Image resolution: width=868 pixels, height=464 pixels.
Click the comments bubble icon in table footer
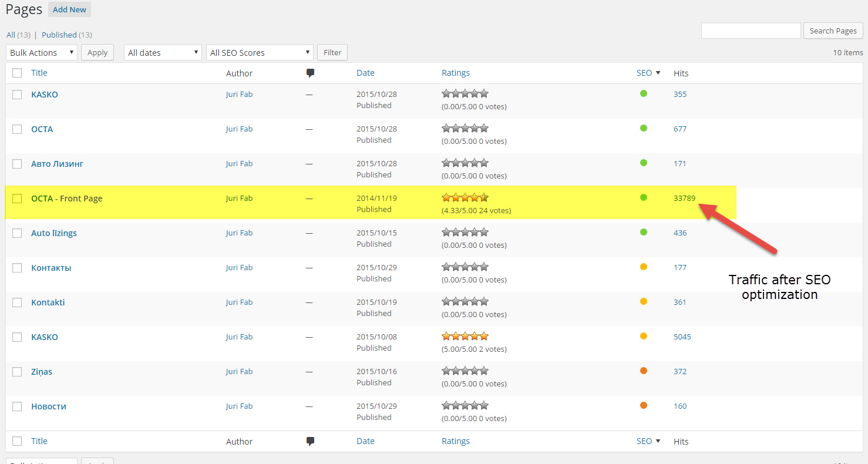click(x=310, y=442)
